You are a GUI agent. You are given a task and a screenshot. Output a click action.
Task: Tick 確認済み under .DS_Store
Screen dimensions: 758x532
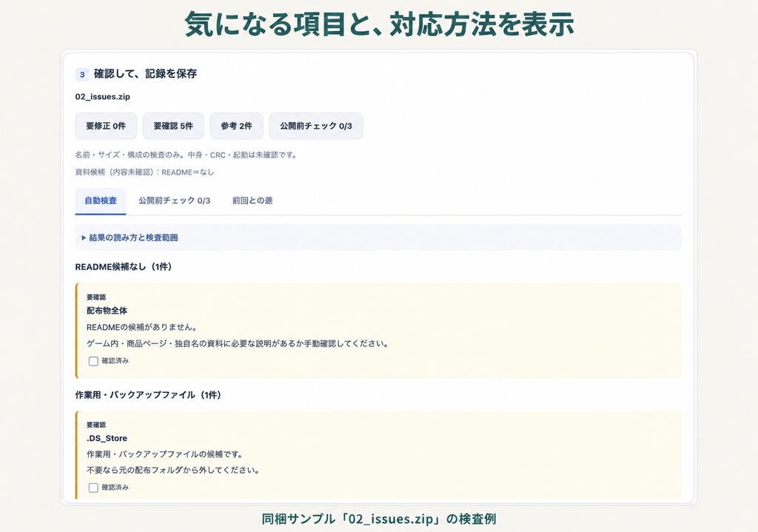[93, 488]
